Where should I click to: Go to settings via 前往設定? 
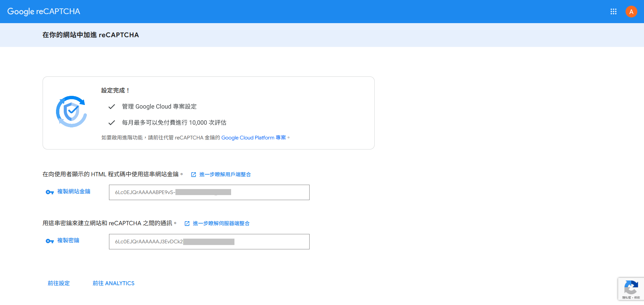pyautogui.click(x=59, y=283)
